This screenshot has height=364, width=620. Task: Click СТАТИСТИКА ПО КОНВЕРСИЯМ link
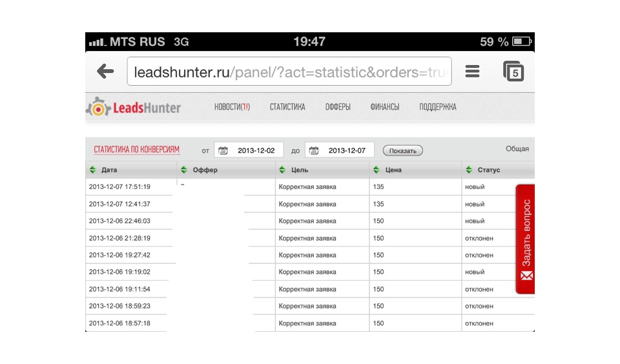136,149
